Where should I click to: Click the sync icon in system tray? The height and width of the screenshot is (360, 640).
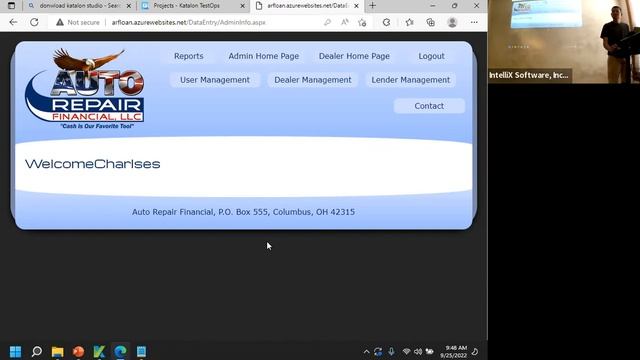pyautogui.click(x=378, y=351)
